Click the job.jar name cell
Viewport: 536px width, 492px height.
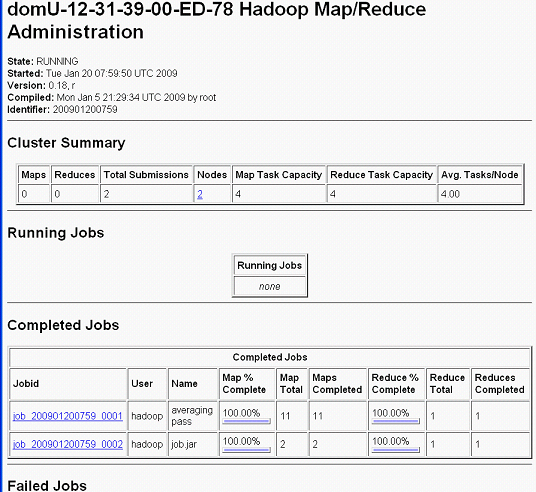(x=192, y=444)
